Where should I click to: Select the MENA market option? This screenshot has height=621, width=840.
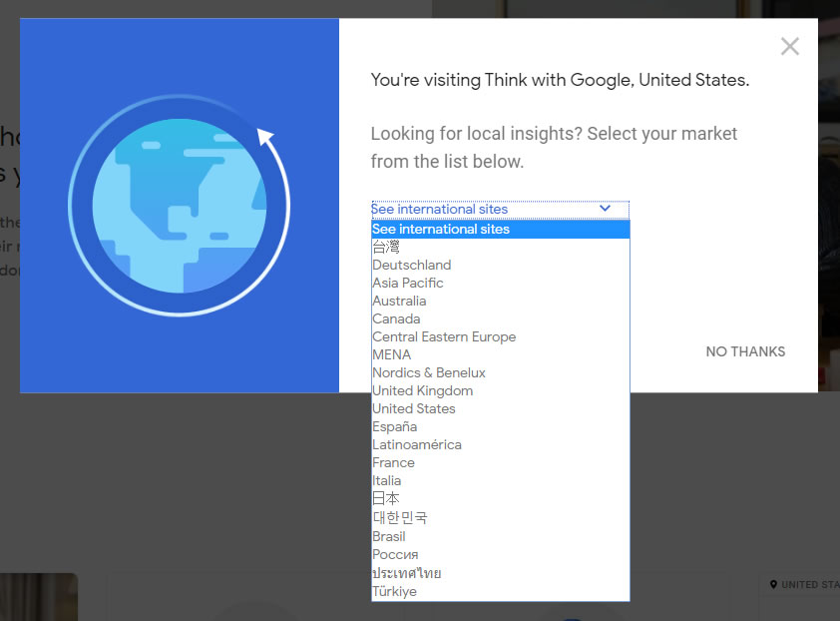click(x=391, y=354)
